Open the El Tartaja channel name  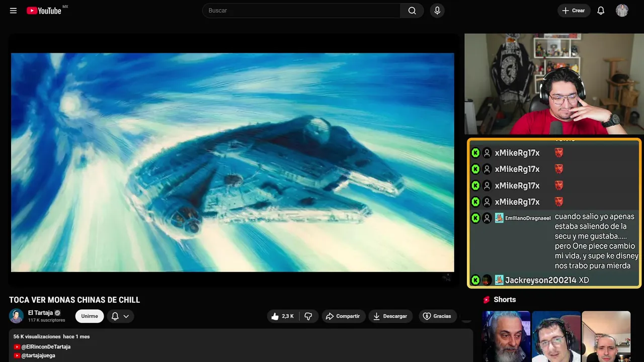(x=40, y=313)
